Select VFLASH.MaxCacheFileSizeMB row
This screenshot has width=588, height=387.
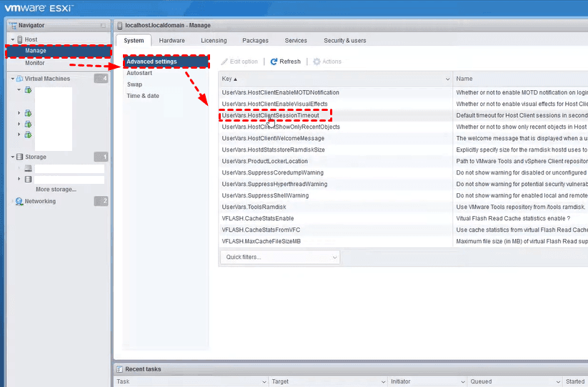click(x=404, y=241)
